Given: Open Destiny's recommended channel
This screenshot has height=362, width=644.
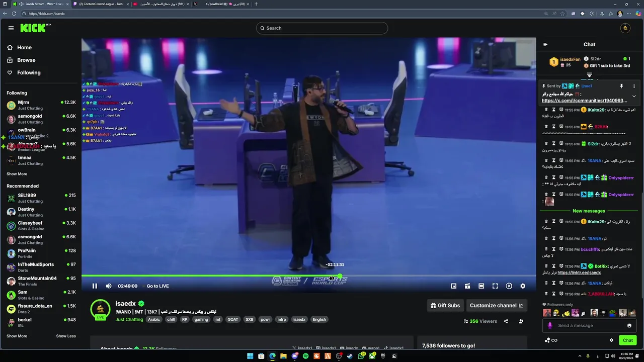Looking at the screenshot, I should pyautogui.click(x=41, y=212).
